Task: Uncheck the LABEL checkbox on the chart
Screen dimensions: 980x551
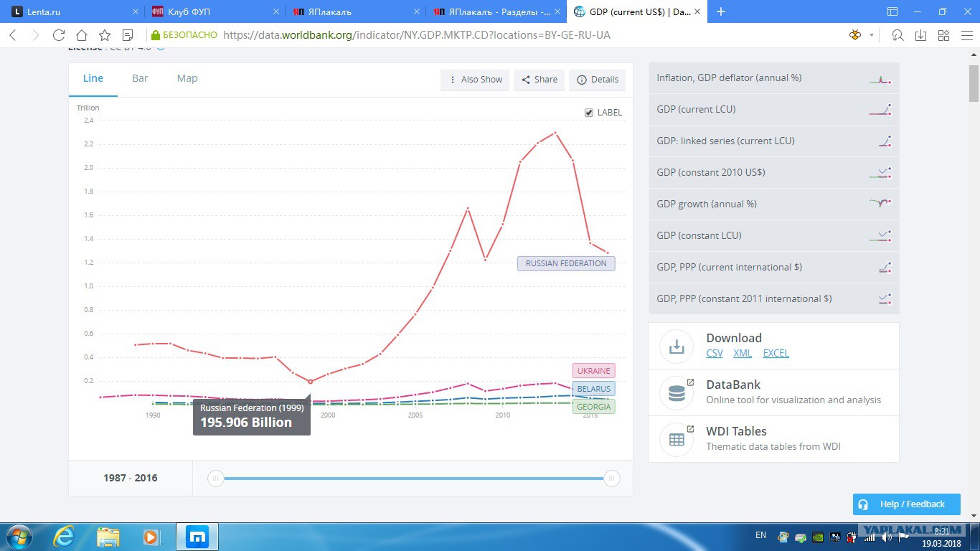Action: 589,113
